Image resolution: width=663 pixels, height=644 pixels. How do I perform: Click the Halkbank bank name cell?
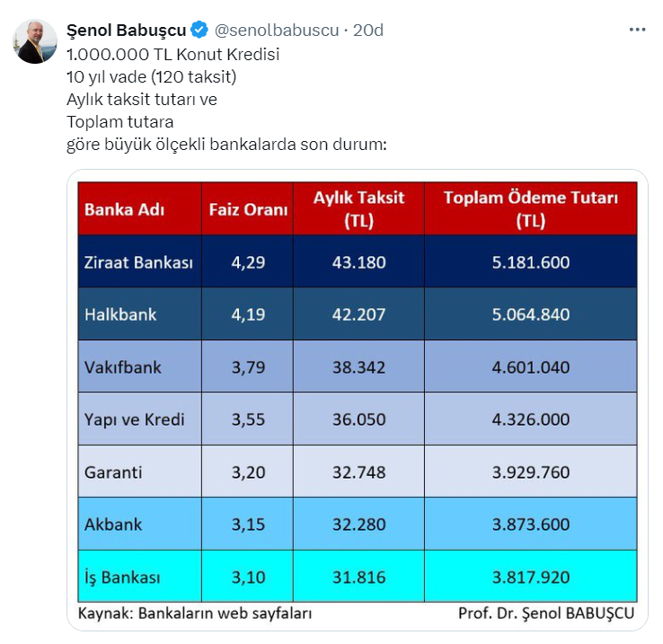click(120, 314)
